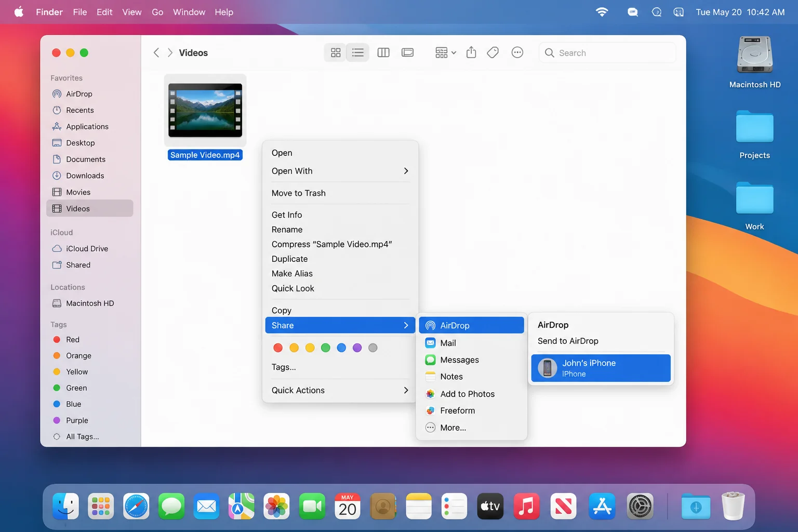Image resolution: width=798 pixels, height=532 pixels.
Task: Open the Trash in the Dock
Action: (733, 506)
